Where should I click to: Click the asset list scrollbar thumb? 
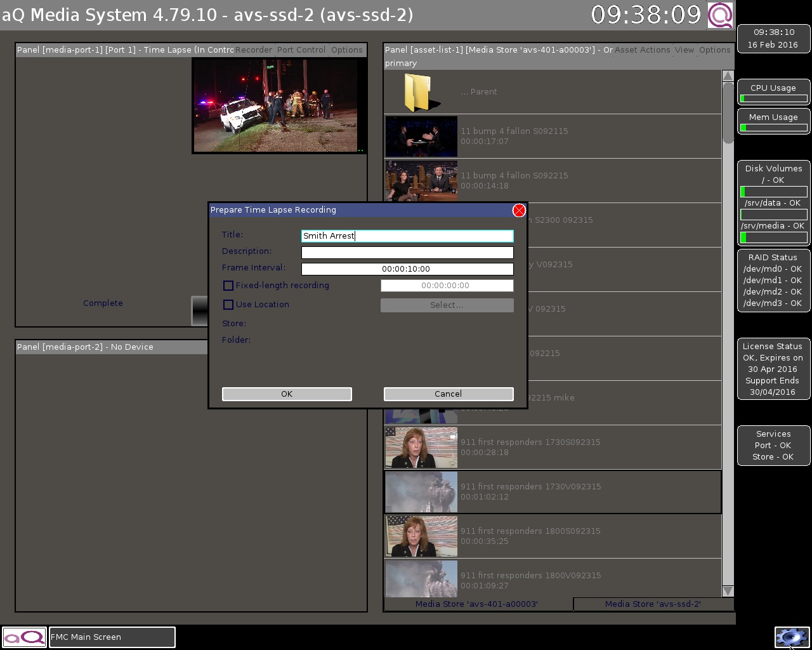[x=728, y=113]
